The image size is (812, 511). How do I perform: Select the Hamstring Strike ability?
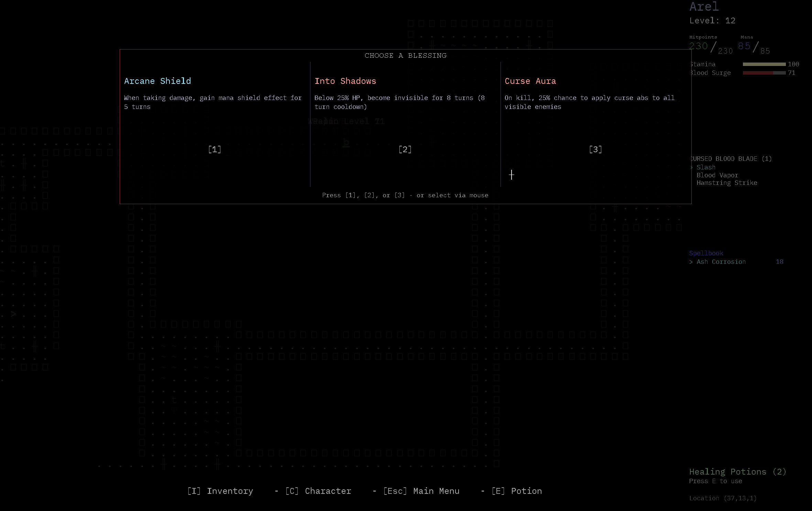[x=727, y=183]
